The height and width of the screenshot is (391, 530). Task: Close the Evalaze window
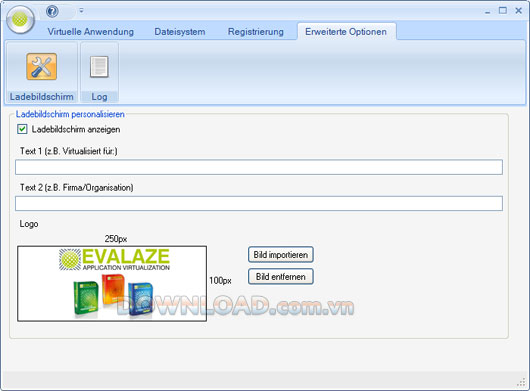coord(519,11)
